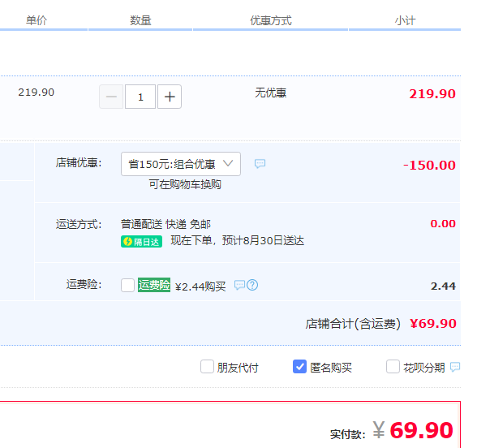
Task: Enable the 朋友代付 checkbox
Action: (207, 367)
